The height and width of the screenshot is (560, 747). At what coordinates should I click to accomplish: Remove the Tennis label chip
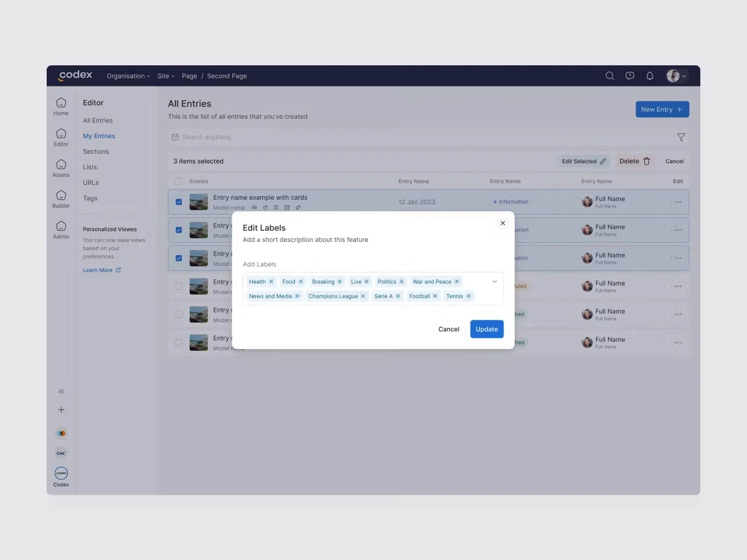click(x=469, y=296)
